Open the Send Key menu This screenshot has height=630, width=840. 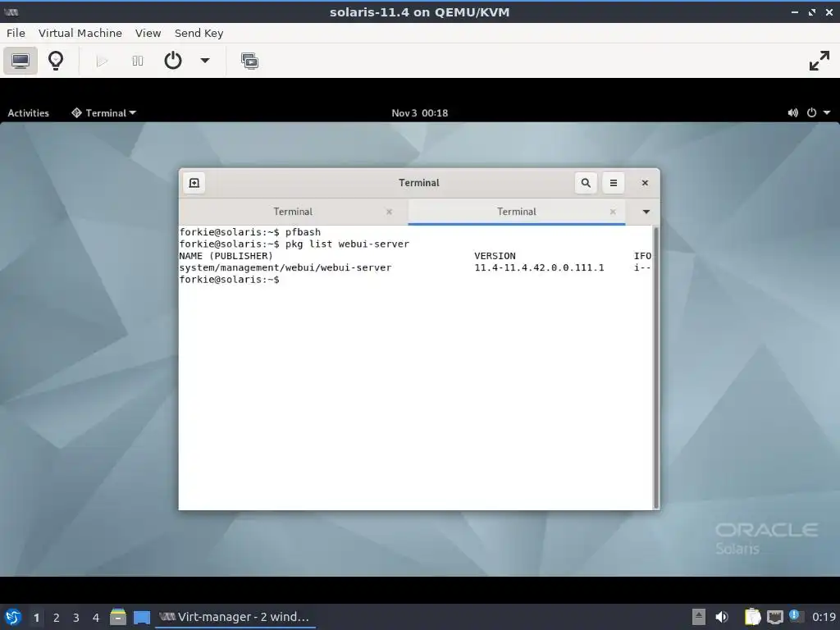(199, 33)
